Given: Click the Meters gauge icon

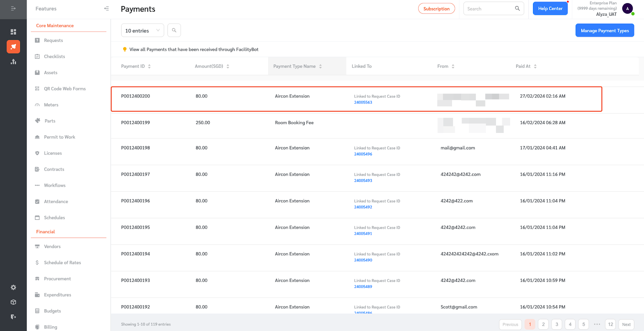Looking at the screenshot, I should pos(37,105).
